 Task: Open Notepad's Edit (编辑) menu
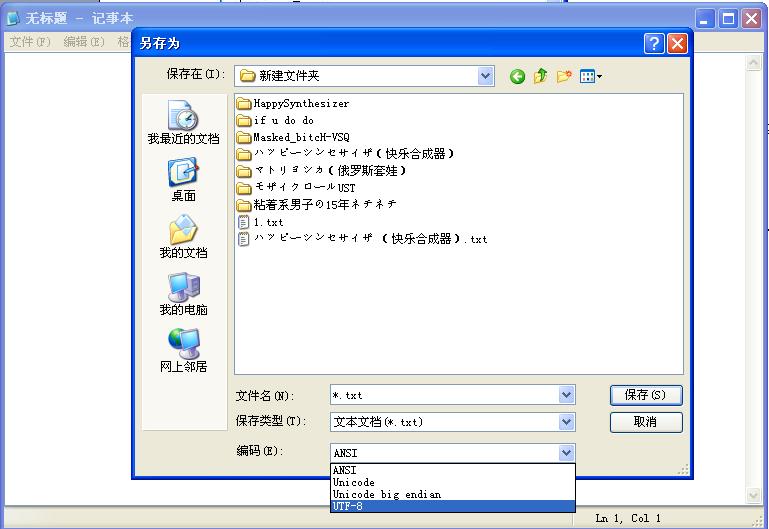point(84,42)
